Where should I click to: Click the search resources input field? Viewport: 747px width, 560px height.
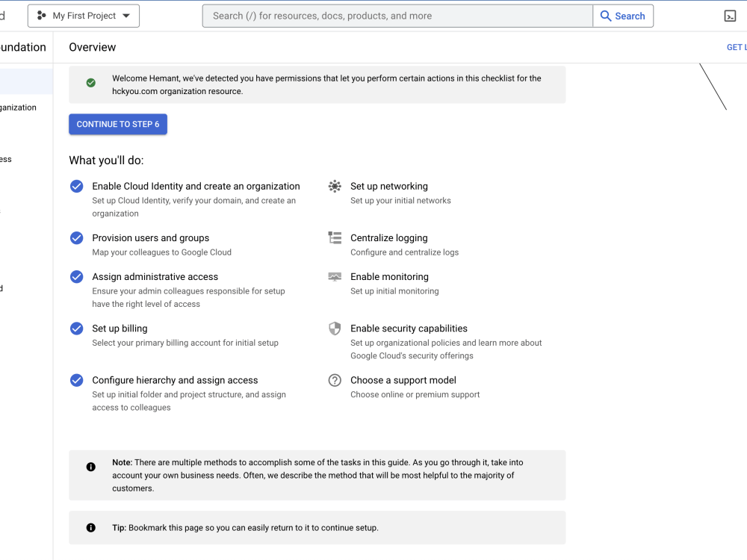tap(396, 15)
